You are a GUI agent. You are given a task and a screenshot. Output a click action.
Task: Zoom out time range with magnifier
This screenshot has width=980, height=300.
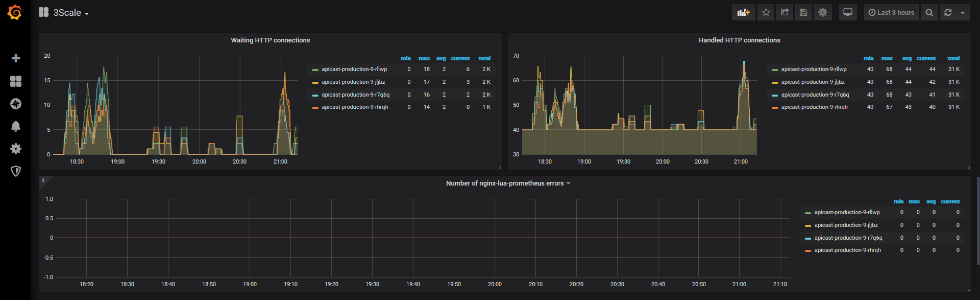929,12
